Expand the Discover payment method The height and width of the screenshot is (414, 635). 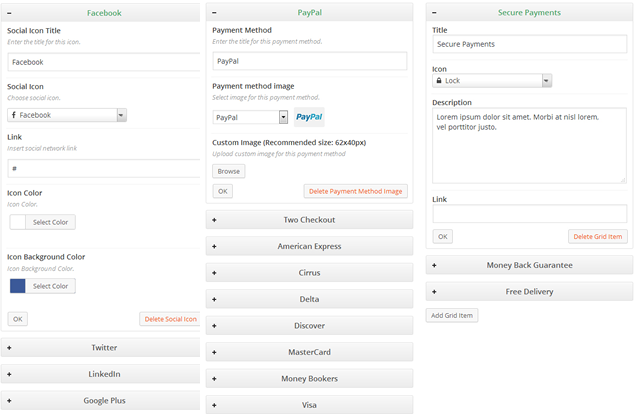(309, 326)
